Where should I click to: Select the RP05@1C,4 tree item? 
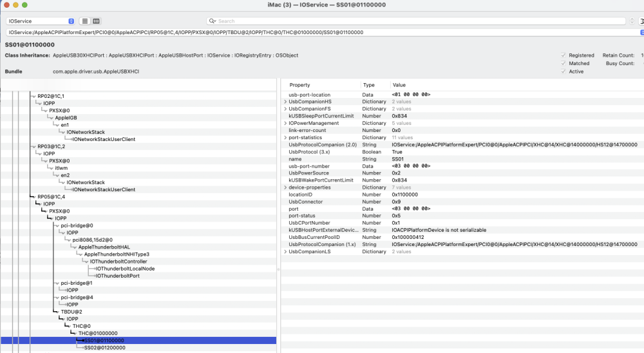click(x=52, y=197)
